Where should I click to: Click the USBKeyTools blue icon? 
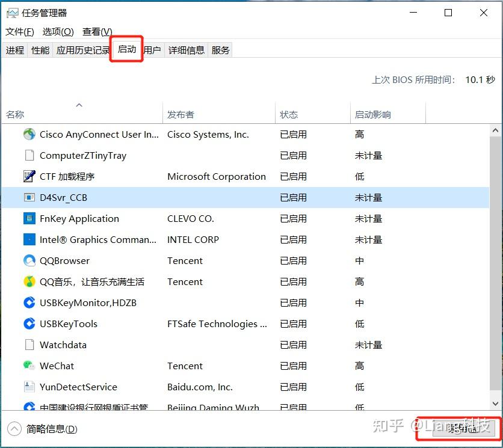pos(29,324)
